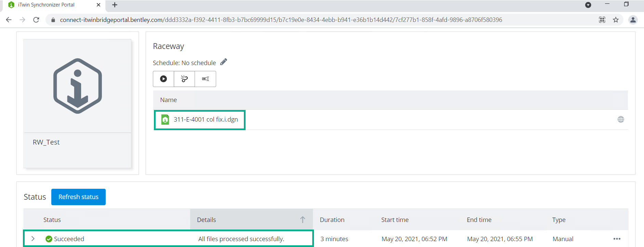Edit schedule with the pencil icon
This screenshot has height=247, width=644.
pos(224,62)
